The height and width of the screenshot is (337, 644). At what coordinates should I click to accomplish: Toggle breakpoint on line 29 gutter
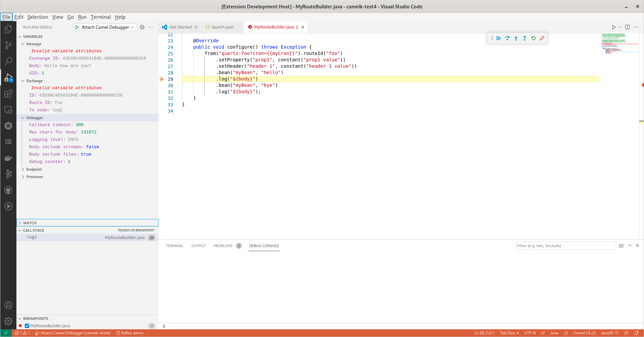[162, 79]
